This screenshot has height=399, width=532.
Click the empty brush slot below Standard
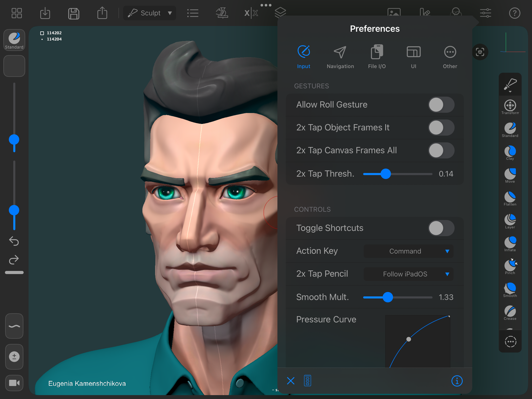pos(14,66)
